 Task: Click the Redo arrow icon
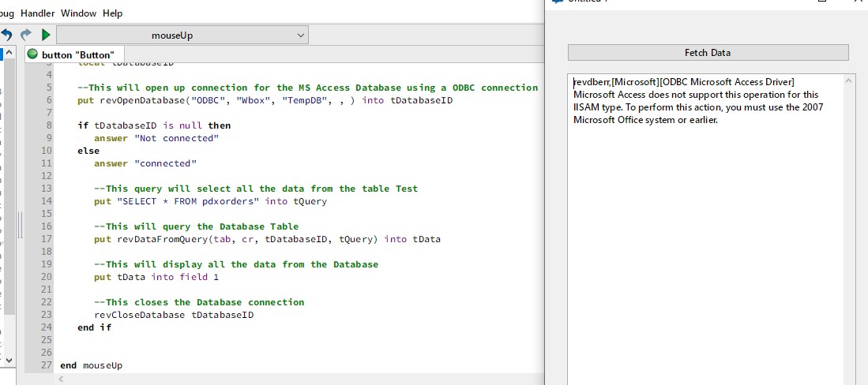(x=26, y=35)
